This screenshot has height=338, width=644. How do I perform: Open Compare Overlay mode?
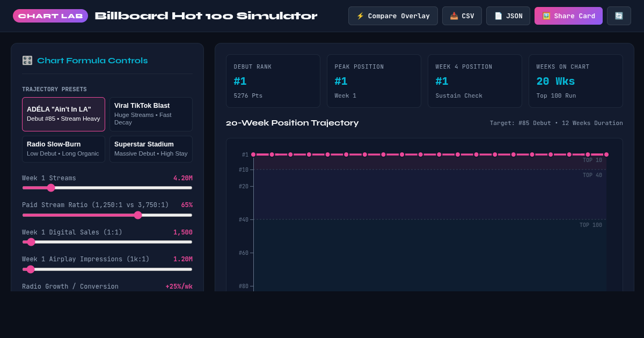tap(393, 16)
